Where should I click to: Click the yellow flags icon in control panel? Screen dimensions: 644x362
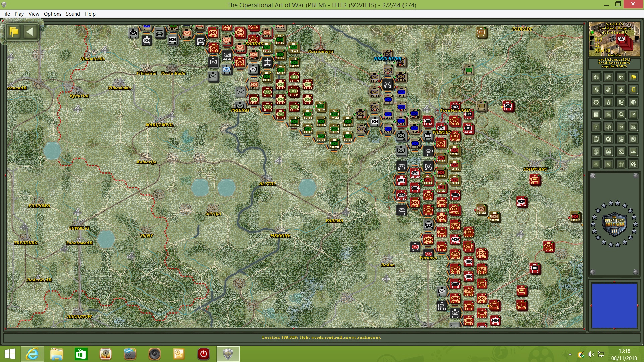tap(633, 77)
